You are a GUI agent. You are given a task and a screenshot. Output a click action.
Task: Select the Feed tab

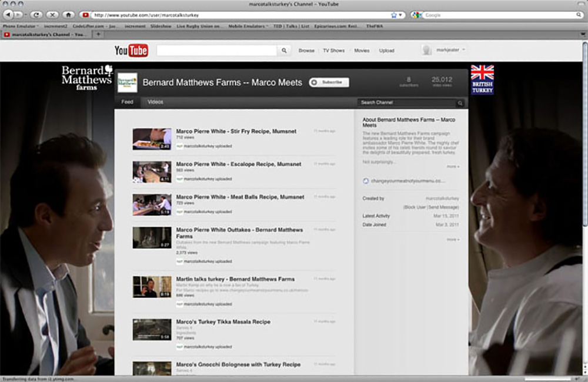(x=127, y=102)
